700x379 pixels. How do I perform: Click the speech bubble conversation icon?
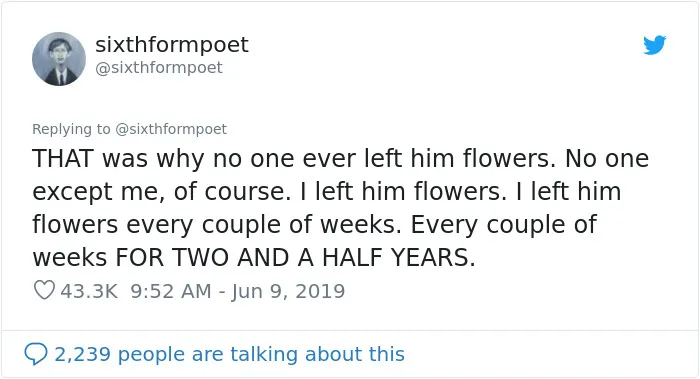[x=36, y=354]
